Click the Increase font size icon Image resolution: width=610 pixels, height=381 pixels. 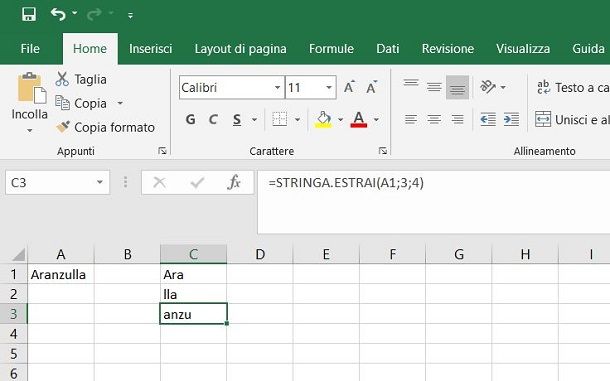pyautogui.click(x=349, y=87)
